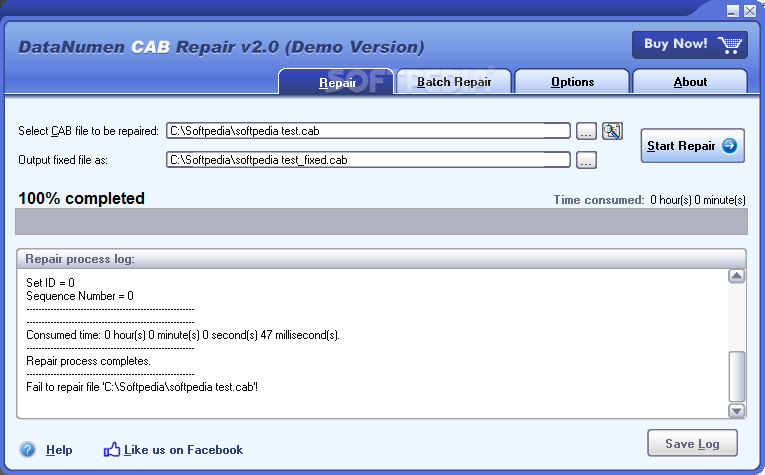Switch to the Batch Repair tab
This screenshot has height=475, width=765.
tap(454, 81)
